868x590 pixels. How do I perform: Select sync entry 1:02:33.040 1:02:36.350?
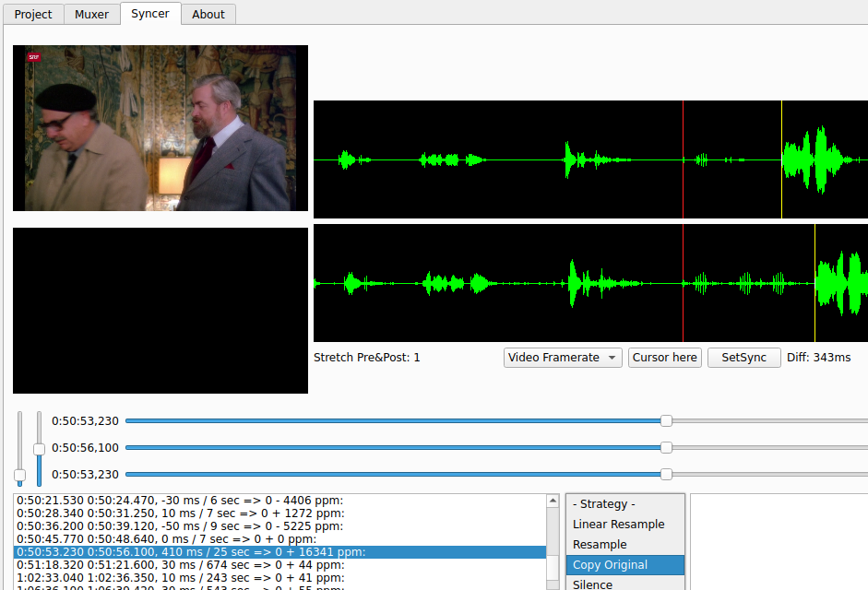[x=279, y=578]
